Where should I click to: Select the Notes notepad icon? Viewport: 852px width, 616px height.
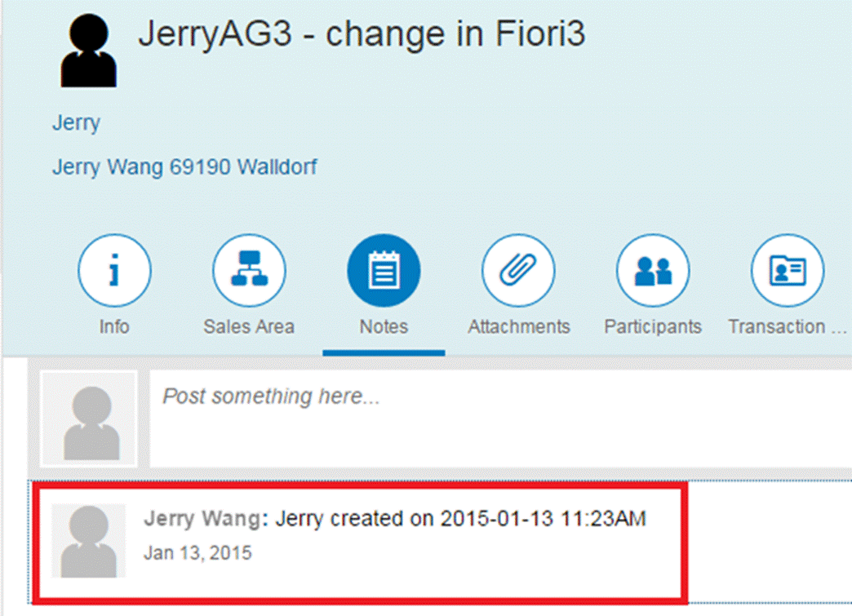(384, 272)
